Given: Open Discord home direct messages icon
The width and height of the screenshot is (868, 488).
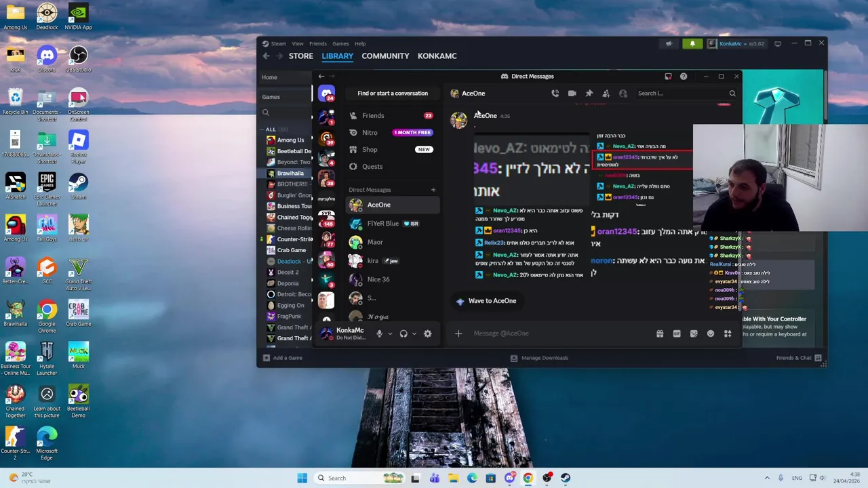Looking at the screenshot, I should [327, 94].
